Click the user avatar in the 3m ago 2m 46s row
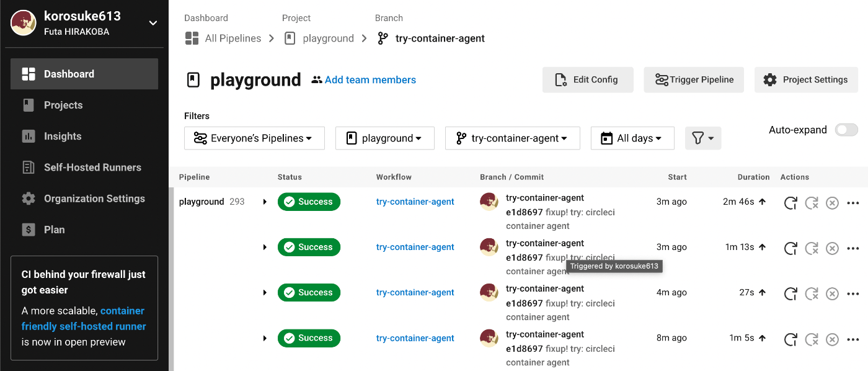868x371 pixels. coord(489,201)
